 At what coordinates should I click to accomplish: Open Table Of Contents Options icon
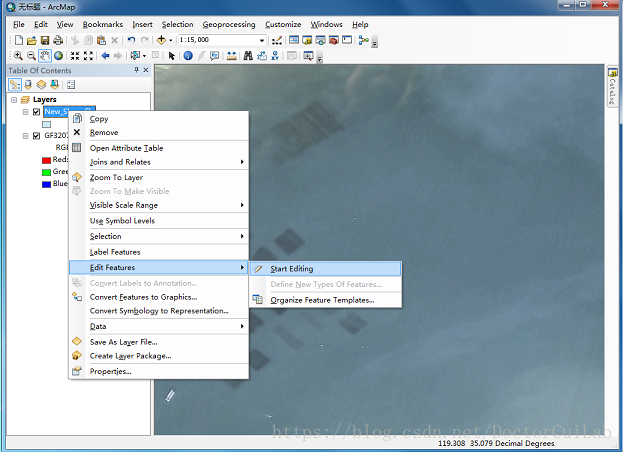click(x=71, y=85)
